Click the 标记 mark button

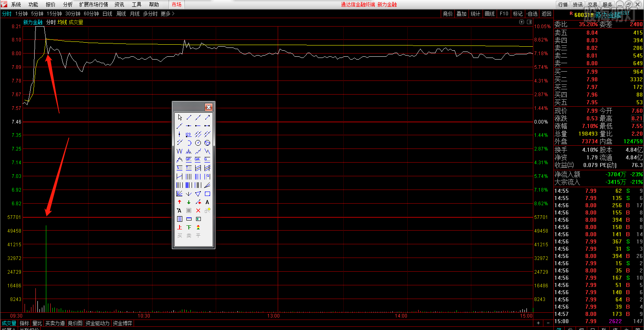point(518,14)
